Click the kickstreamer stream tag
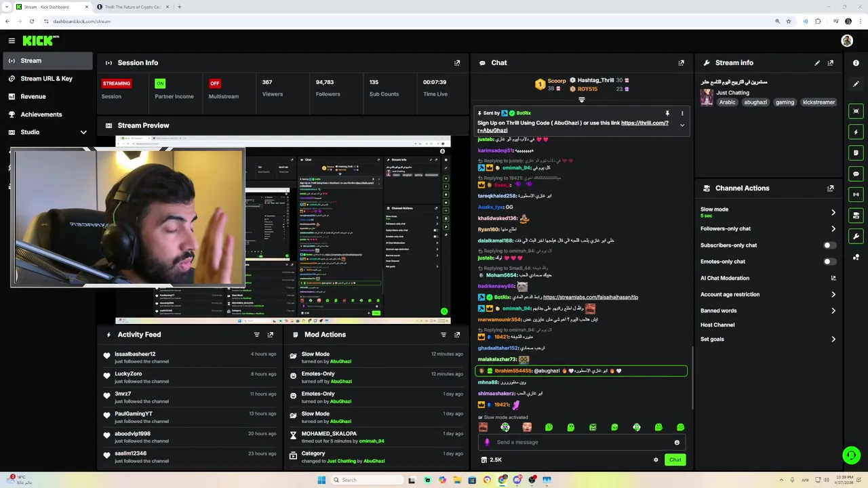This screenshot has width=868, height=488. coord(818,102)
